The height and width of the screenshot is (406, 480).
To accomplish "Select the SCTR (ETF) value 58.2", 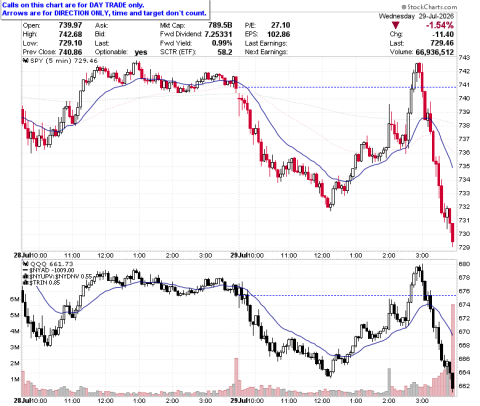I will pyautogui.click(x=225, y=52).
